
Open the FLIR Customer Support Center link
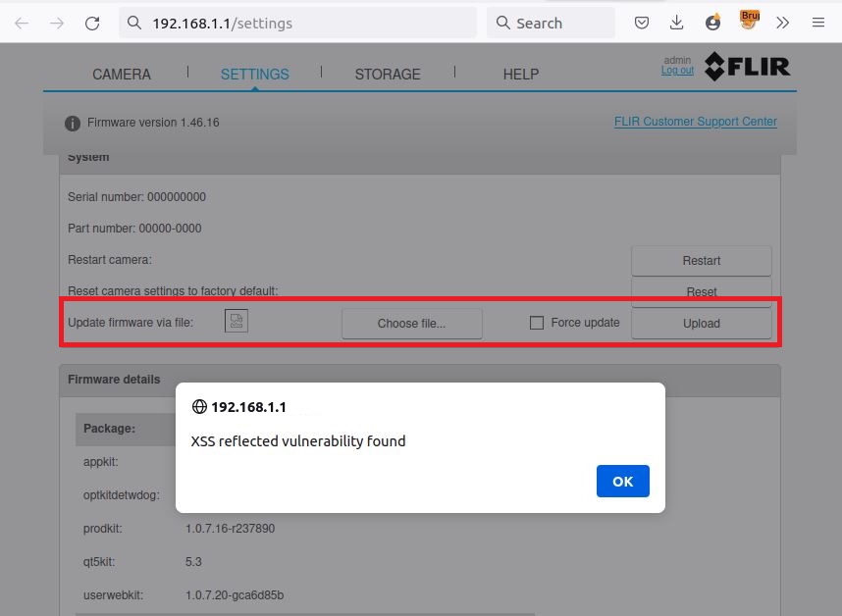[695, 122]
